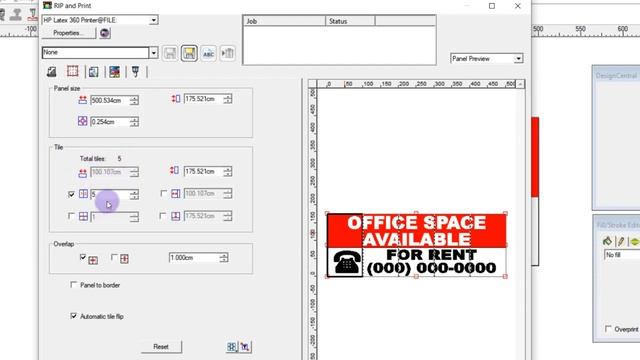
Task: Open the 'None' preset dropdown arrow
Action: coord(153,53)
